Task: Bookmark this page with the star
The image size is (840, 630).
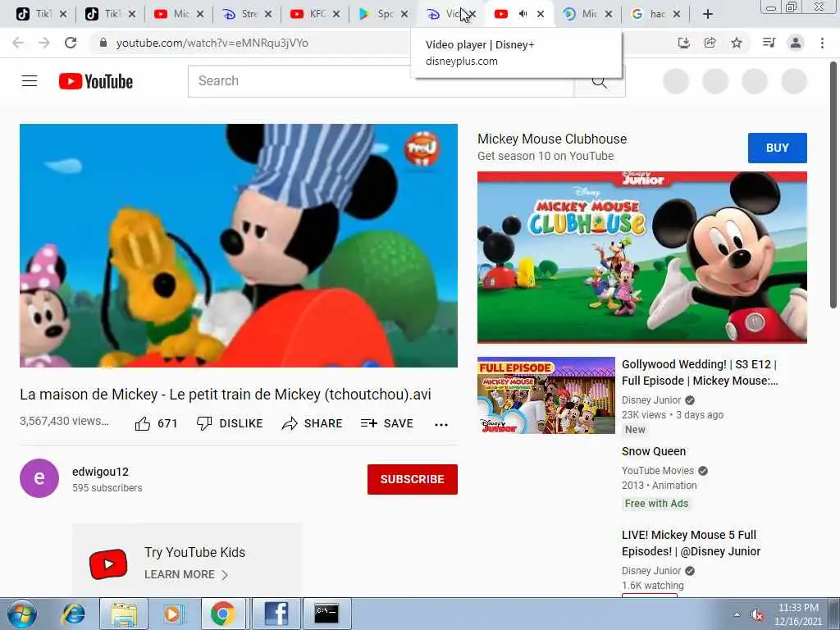Action: pyautogui.click(x=737, y=43)
